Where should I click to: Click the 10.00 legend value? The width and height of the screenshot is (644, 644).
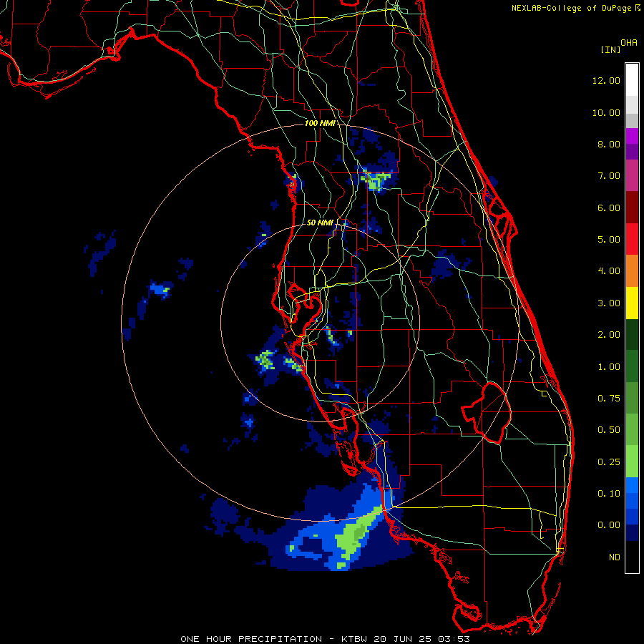point(606,112)
